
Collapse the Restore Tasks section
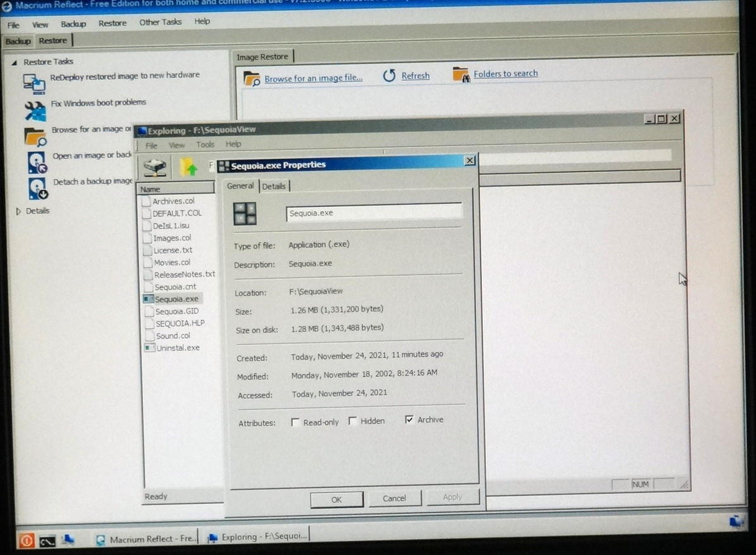tap(15, 62)
